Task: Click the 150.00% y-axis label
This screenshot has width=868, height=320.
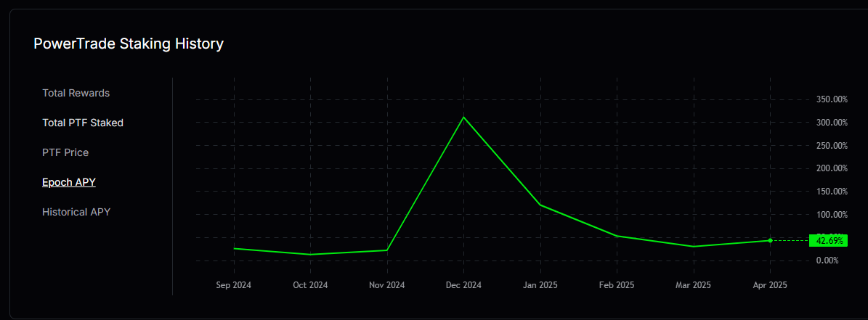Action: (832, 192)
